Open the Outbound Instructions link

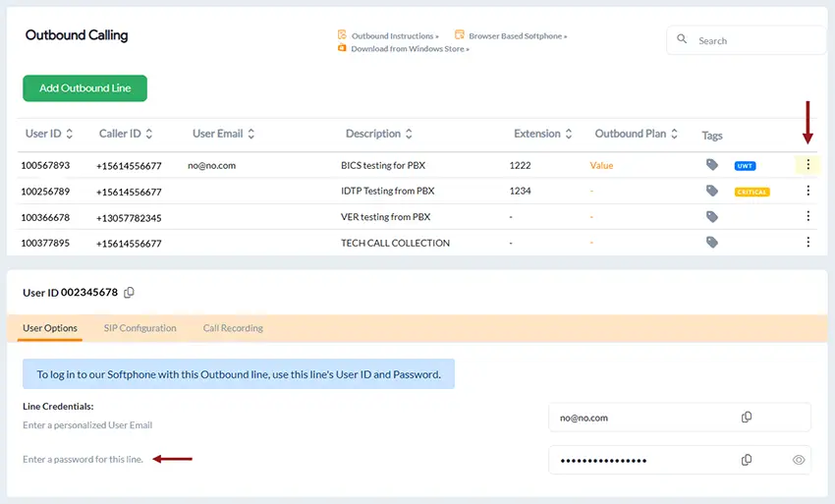(395, 36)
